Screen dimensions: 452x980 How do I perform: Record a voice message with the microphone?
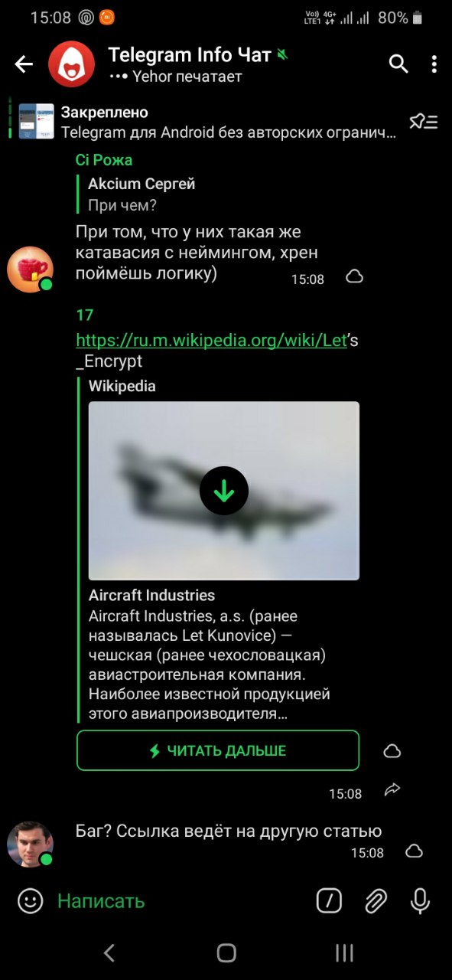pos(420,901)
